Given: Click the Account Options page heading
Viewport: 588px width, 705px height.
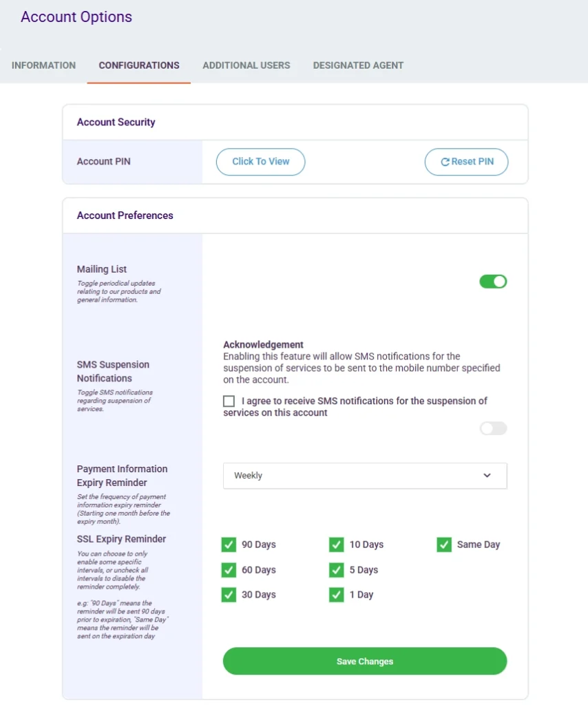Looking at the screenshot, I should pos(76,17).
